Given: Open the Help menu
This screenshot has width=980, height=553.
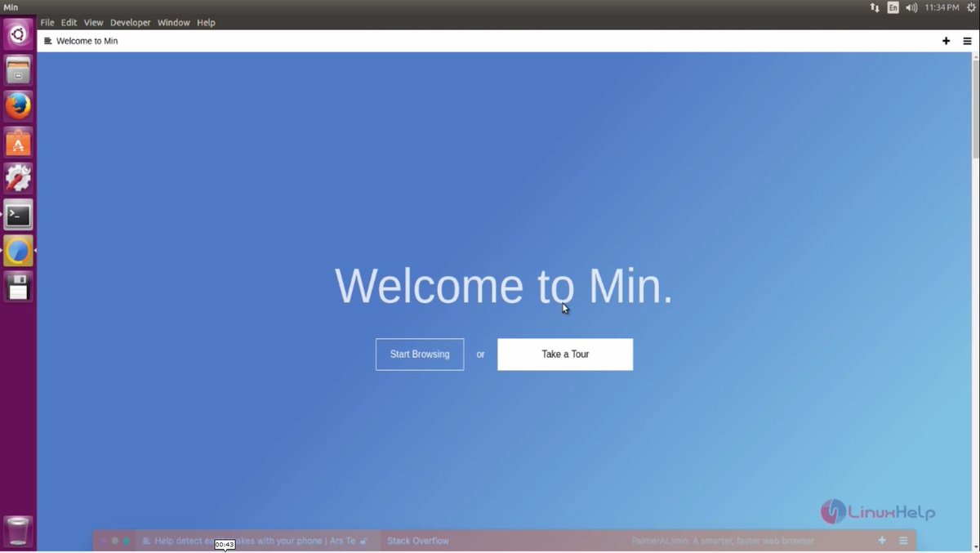Looking at the screenshot, I should tap(206, 23).
